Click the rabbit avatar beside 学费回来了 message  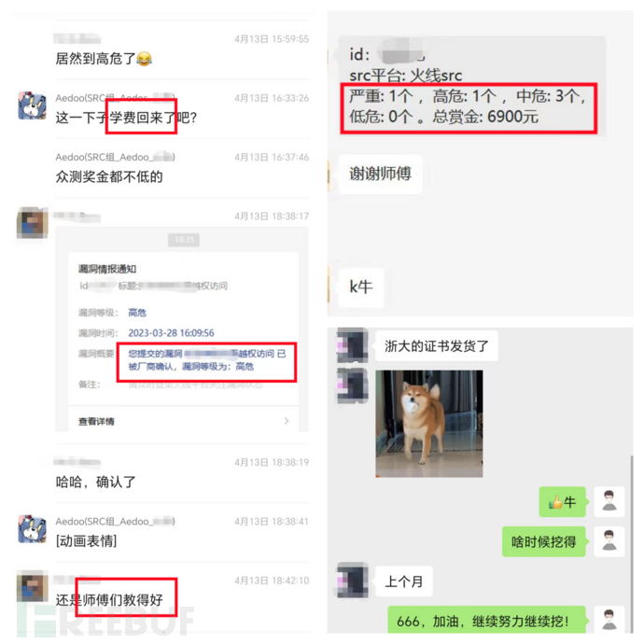[32, 105]
